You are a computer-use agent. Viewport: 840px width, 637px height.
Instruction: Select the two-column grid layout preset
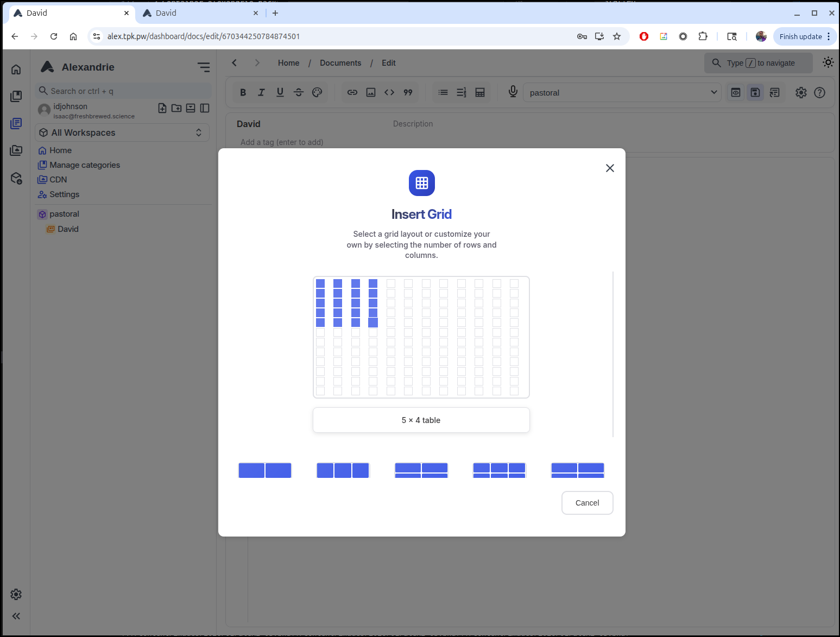[x=265, y=470]
